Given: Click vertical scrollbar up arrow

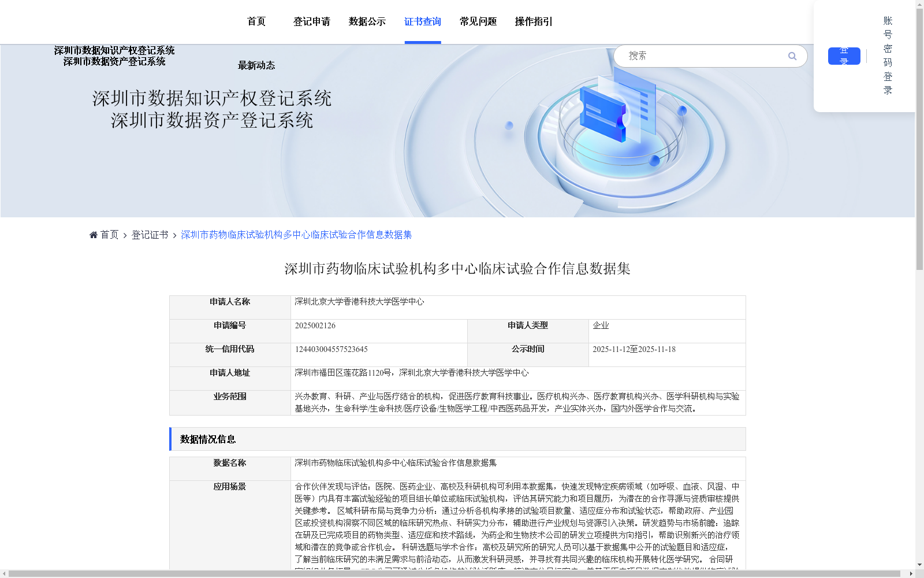Looking at the screenshot, I should [x=919, y=4].
